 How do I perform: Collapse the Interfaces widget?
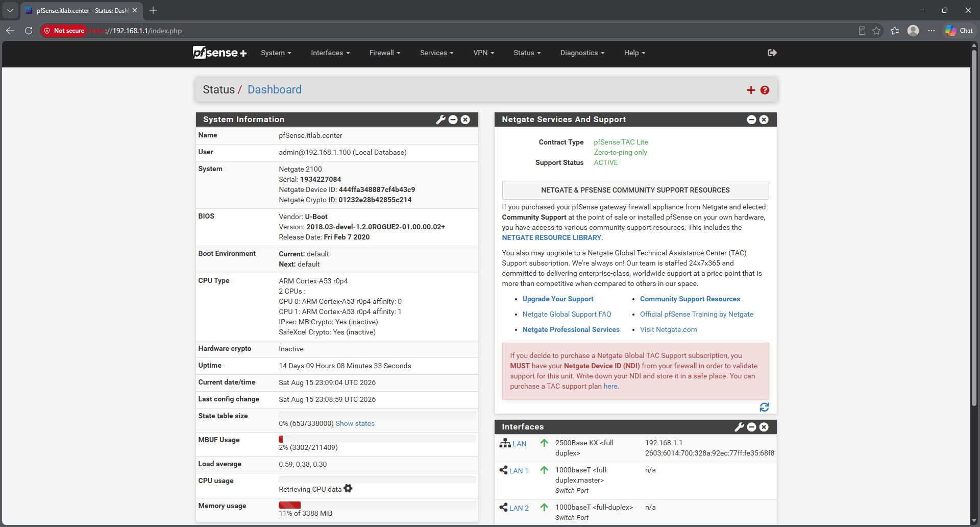(x=752, y=427)
